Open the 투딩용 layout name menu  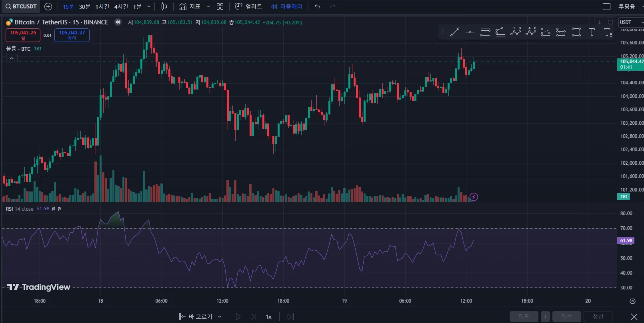(627, 6)
